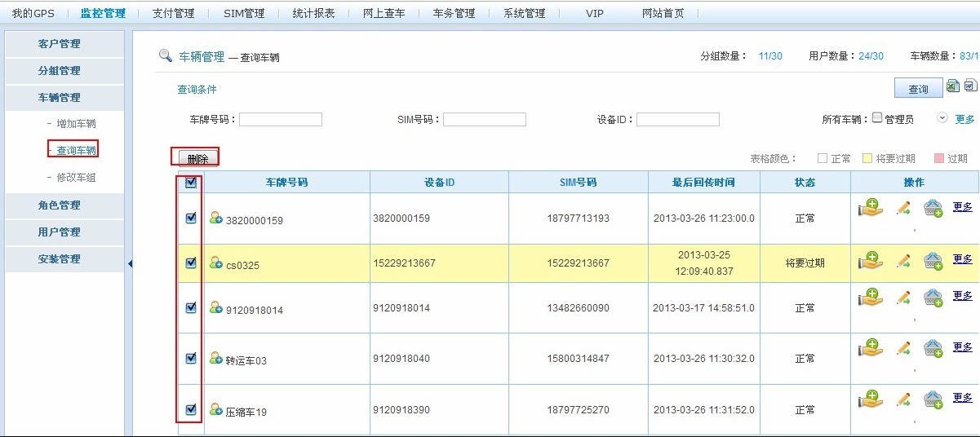Screen dimensions: 980x437
Task: Export vehicle list to Word
Action: [970, 86]
